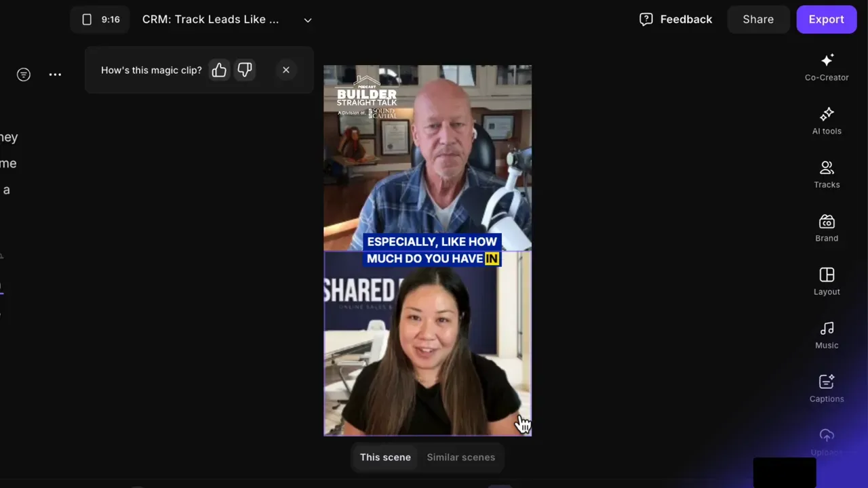Click the Share button
868x488 pixels.
tap(758, 20)
